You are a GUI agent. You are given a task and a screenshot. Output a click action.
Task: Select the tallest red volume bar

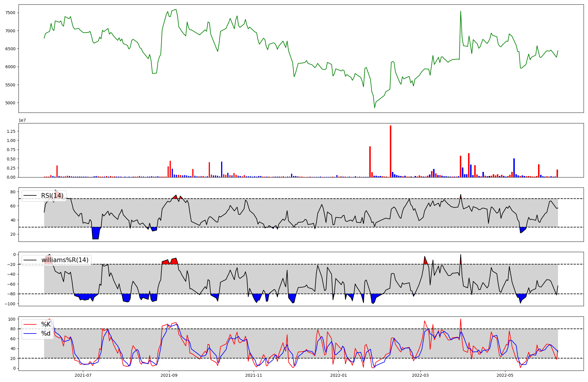390,151
